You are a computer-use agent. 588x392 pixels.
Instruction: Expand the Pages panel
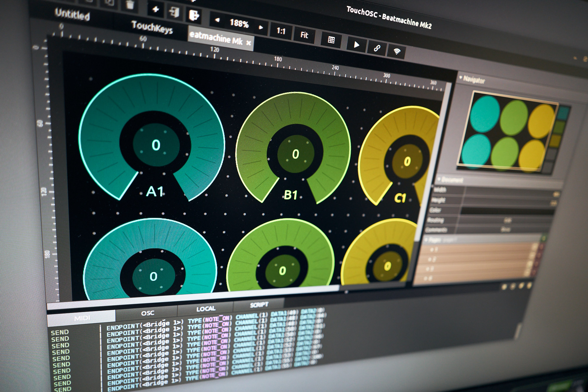coord(426,240)
